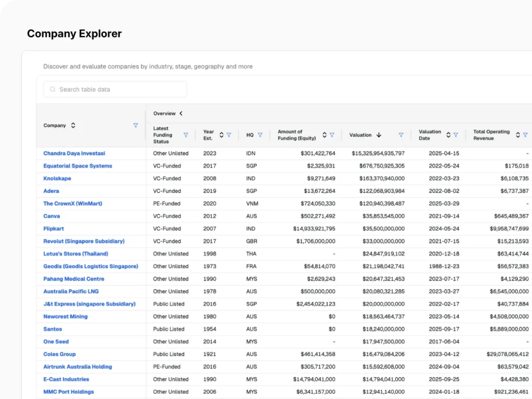Screen dimensions: 532x399
Task: Open the Flipkart company link
Action: (54, 229)
